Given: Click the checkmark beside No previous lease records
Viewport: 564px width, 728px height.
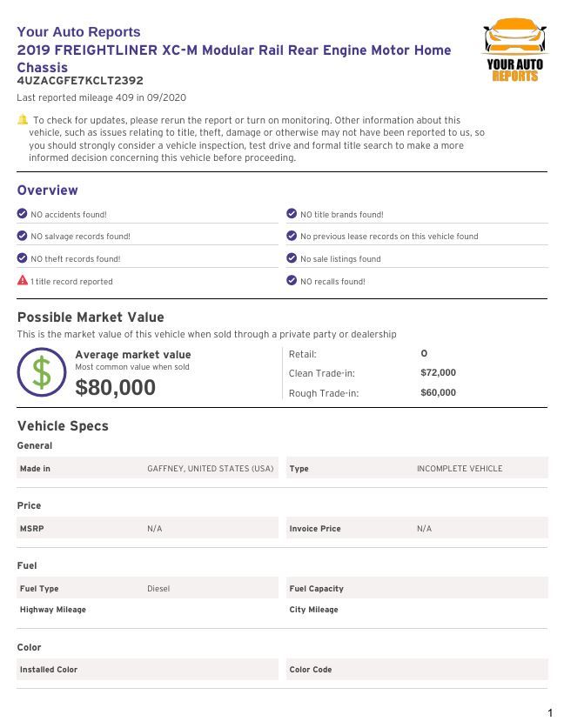Looking at the screenshot, I should [292, 236].
